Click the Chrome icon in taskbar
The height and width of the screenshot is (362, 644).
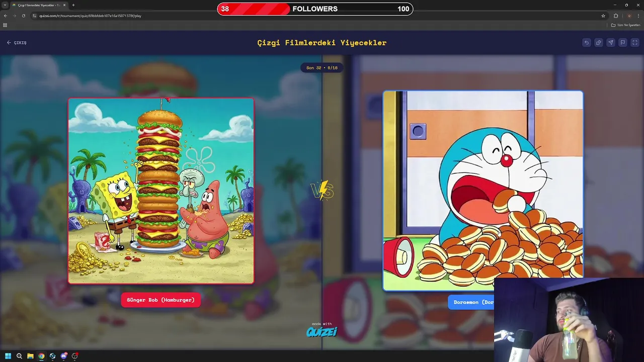coord(41,356)
